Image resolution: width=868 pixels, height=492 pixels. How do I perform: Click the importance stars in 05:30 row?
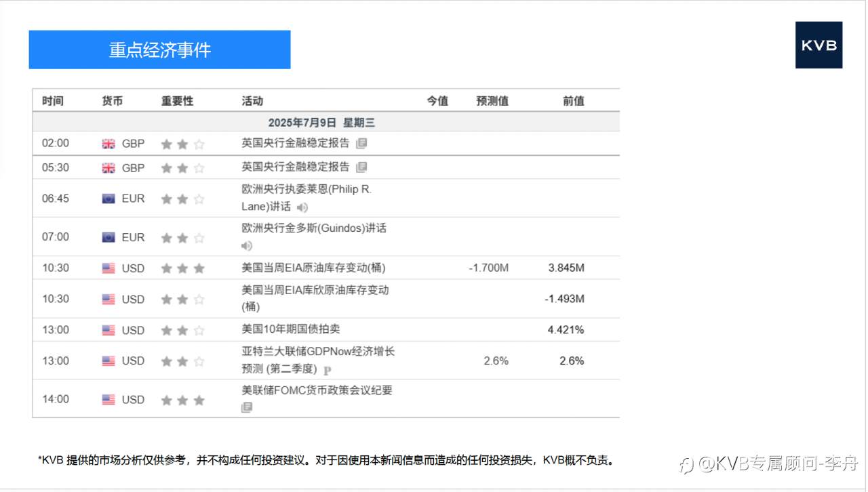click(182, 167)
